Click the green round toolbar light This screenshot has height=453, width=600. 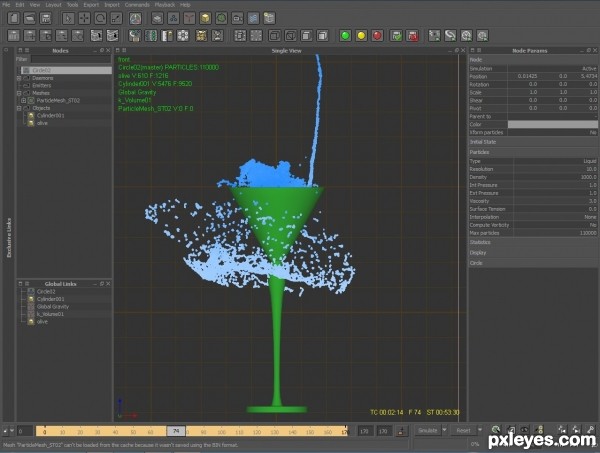pos(345,36)
